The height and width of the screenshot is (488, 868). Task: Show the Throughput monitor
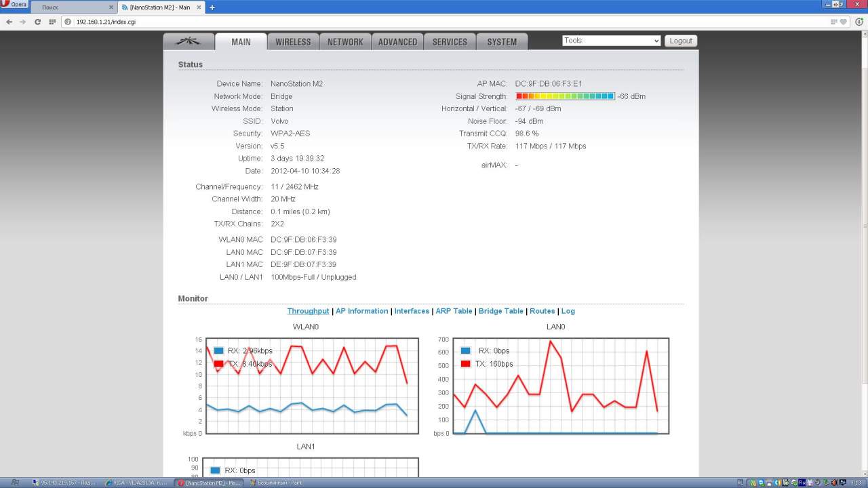308,311
